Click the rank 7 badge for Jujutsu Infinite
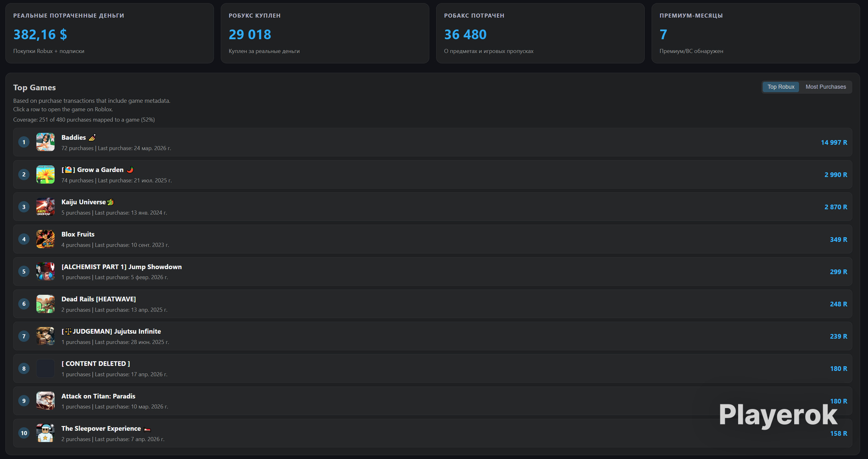868x459 pixels. (24, 336)
